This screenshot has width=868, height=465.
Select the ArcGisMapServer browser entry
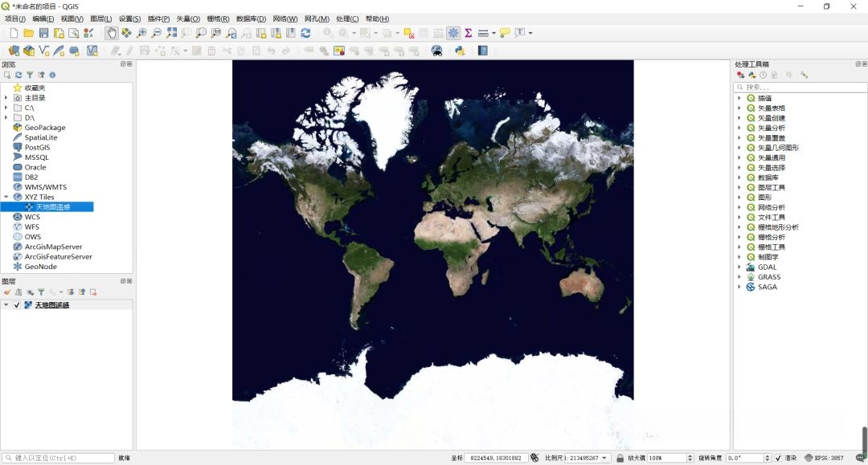pos(53,247)
